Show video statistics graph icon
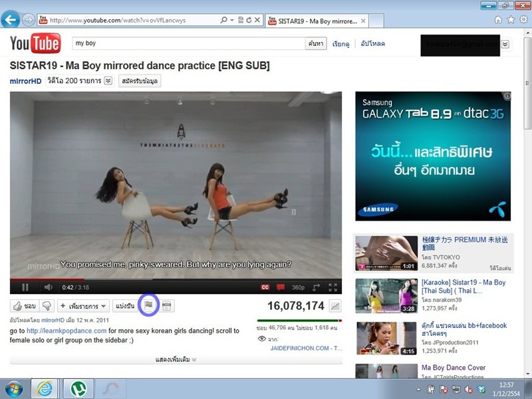The height and width of the screenshot is (399, 532). click(335, 306)
